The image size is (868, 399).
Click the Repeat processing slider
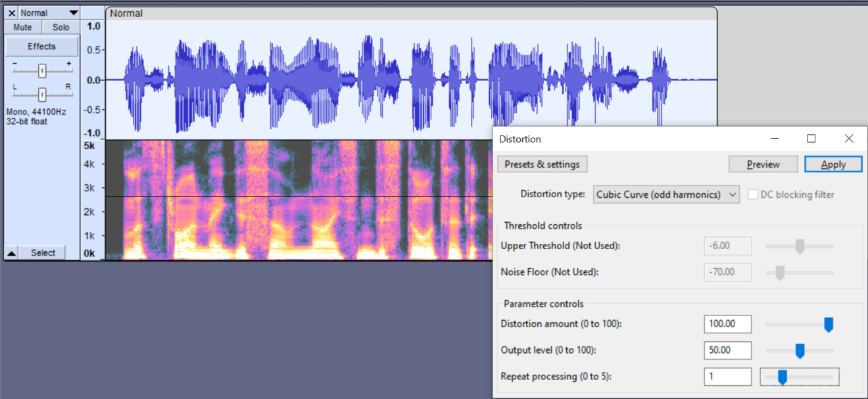click(x=783, y=377)
